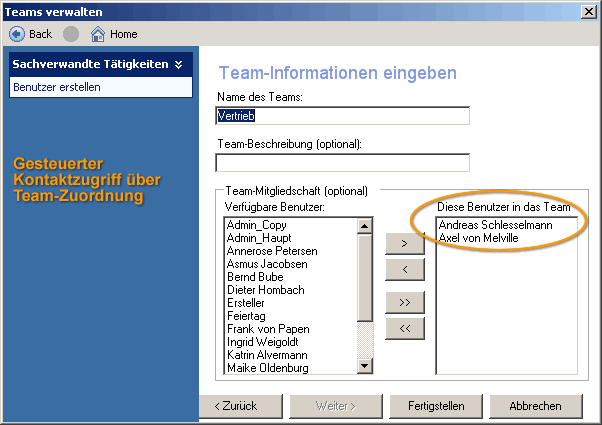
Task: Click the Name des Teams input field
Action: 342,115
